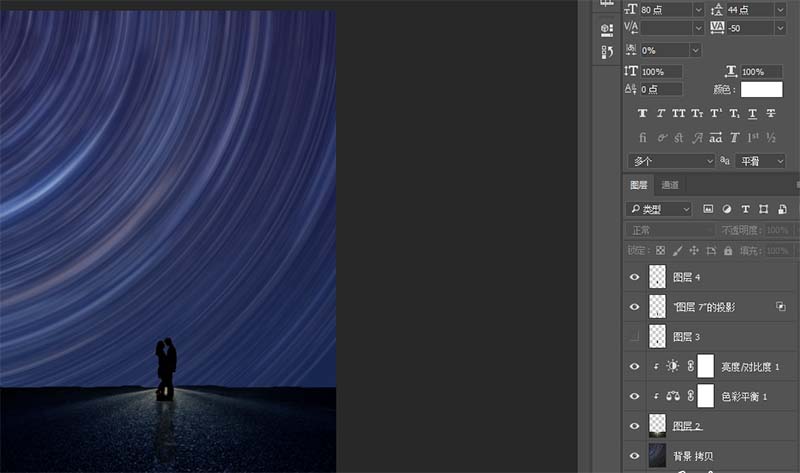Click the vertical scale 100% field
Viewport: 800px width, 473px height.
click(661, 71)
